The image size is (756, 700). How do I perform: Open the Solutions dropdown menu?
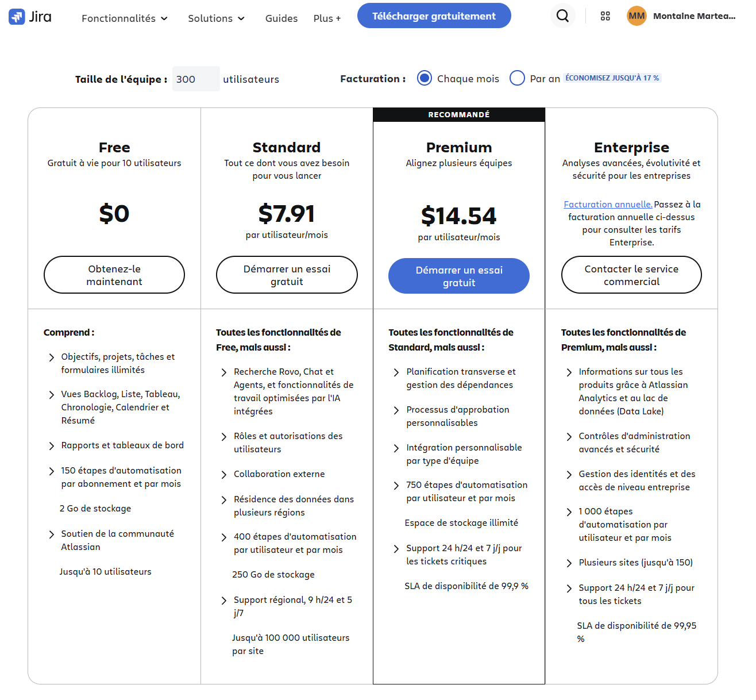217,18
